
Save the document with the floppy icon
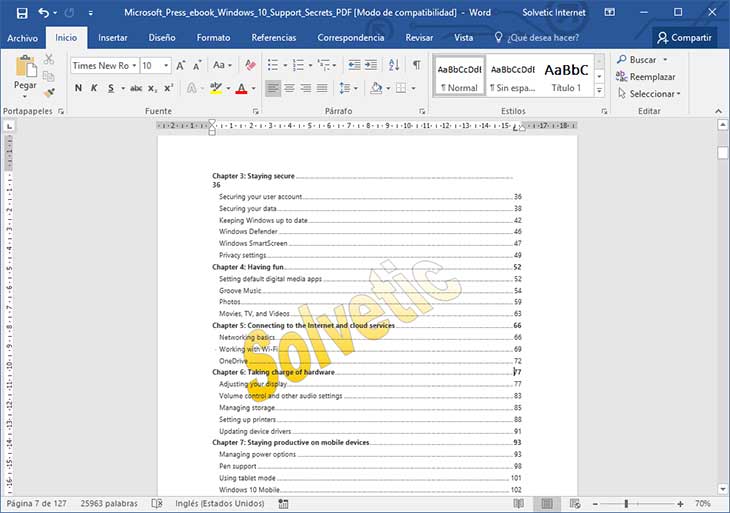pos(21,13)
